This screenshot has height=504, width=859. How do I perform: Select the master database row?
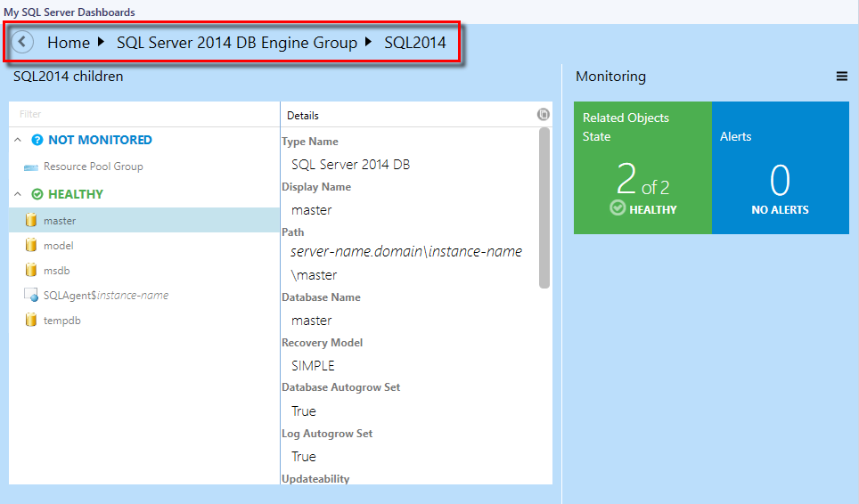[x=144, y=220]
